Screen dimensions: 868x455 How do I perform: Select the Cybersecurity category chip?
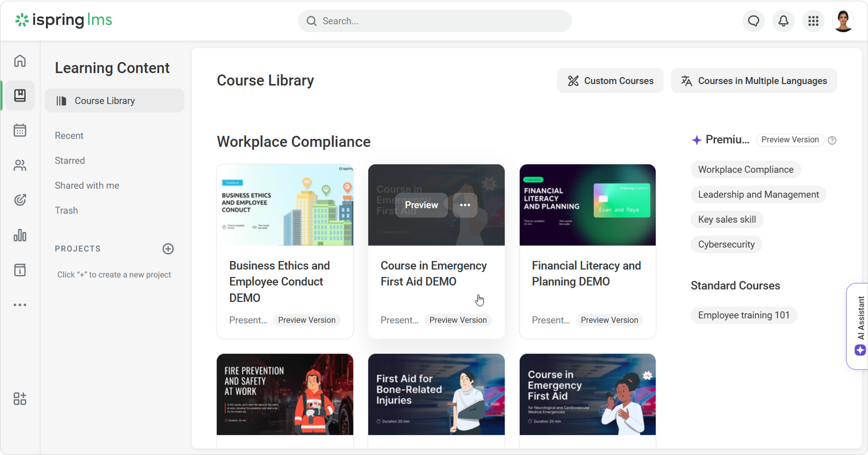tap(726, 244)
